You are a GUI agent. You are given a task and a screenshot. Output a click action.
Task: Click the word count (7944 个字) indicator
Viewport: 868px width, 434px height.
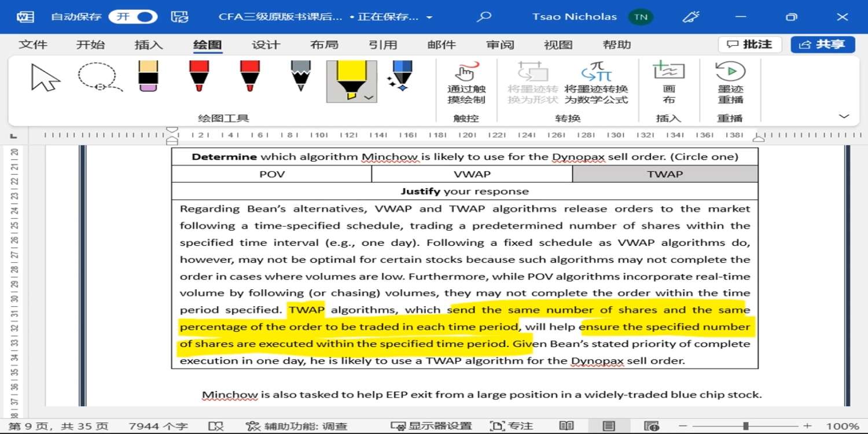point(158,426)
